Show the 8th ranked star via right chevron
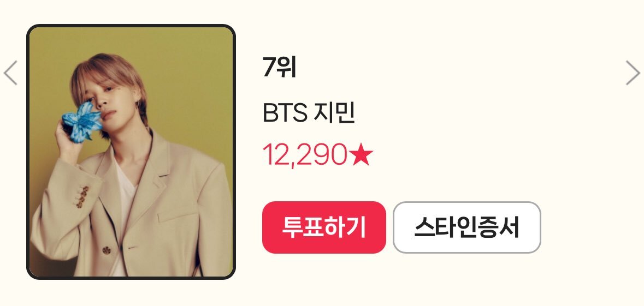The image size is (644, 306). click(633, 73)
